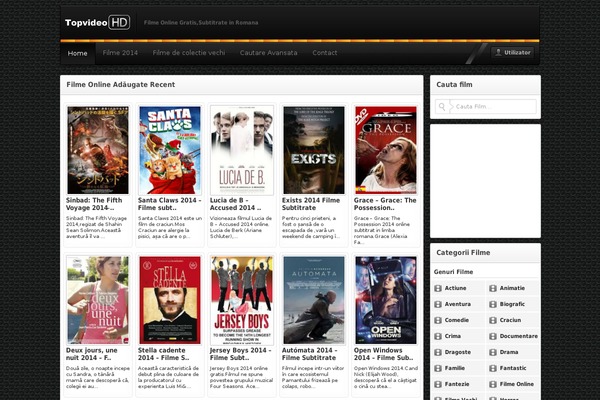Click the icon beside Fantastic category

pos(493,368)
